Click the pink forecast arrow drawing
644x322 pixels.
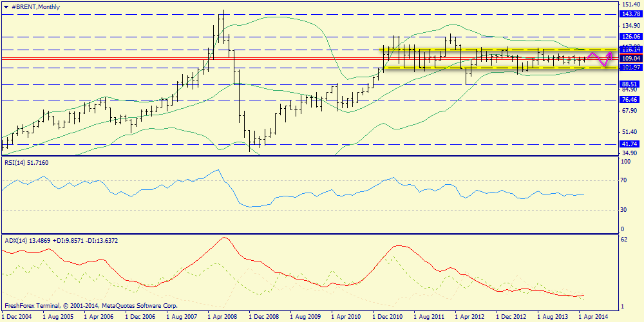pyautogui.click(x=601, y=59)
